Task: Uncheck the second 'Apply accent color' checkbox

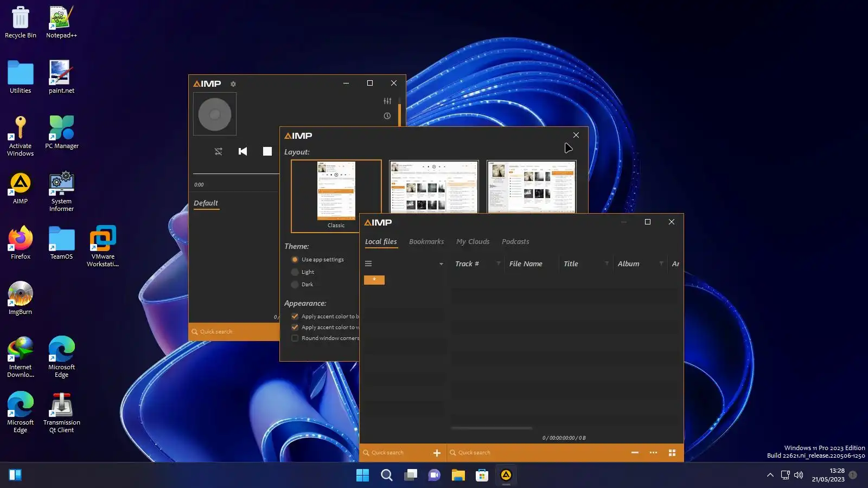Action: (x=295, y=328)
